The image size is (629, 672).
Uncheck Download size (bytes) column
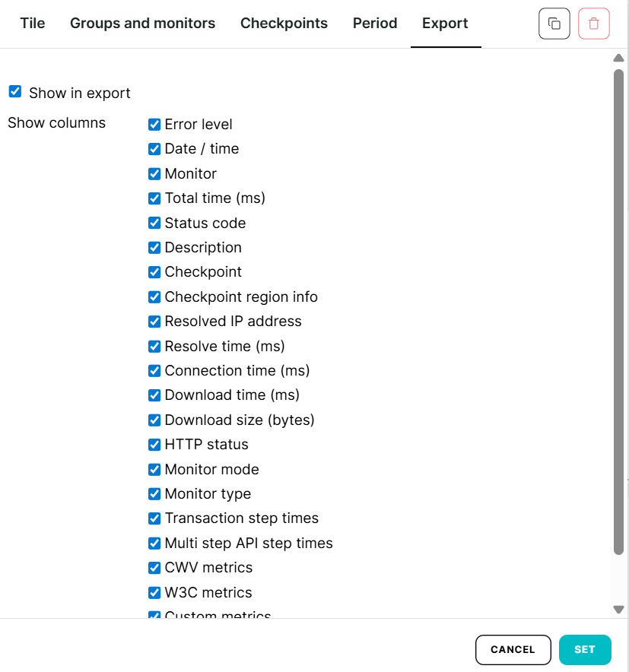coord(154,420)
